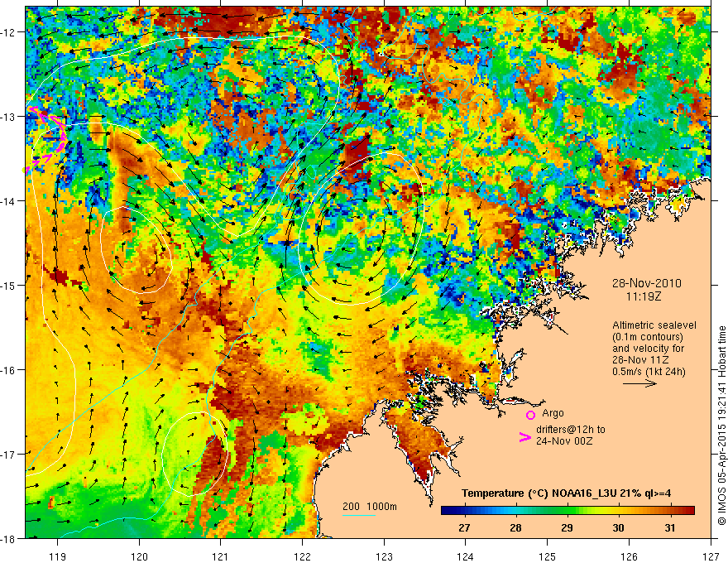Click the 122 longitude axis label

[x=302, y=556]
